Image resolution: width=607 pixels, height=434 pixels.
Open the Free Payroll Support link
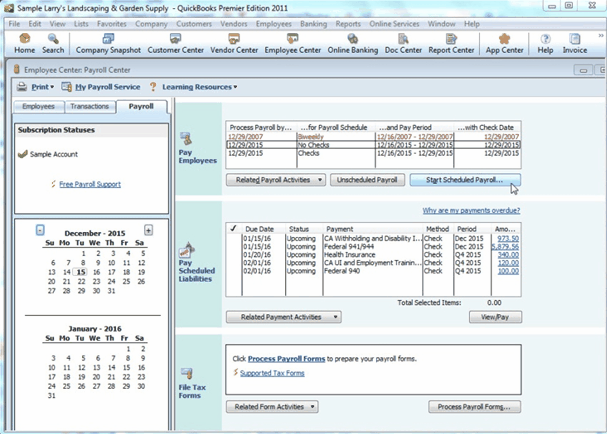pos(90,184)
